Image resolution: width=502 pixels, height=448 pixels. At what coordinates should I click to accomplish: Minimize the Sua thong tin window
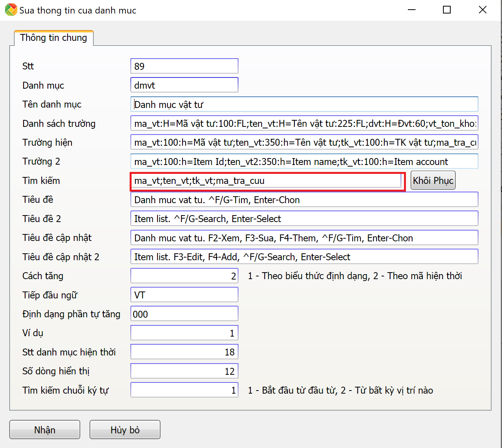(x=412, y=10)
